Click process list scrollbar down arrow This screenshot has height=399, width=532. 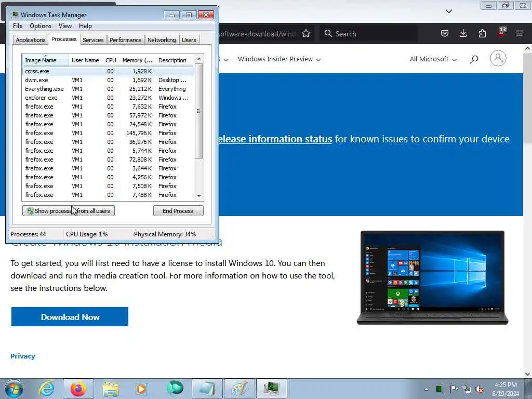click(x=199, y=196)
